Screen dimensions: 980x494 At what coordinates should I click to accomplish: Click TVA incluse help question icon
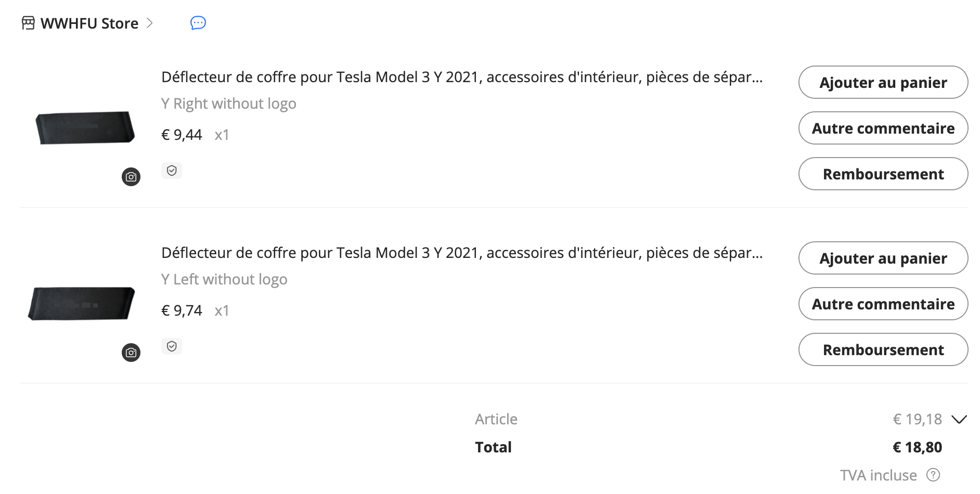click(x=933, y=475)
